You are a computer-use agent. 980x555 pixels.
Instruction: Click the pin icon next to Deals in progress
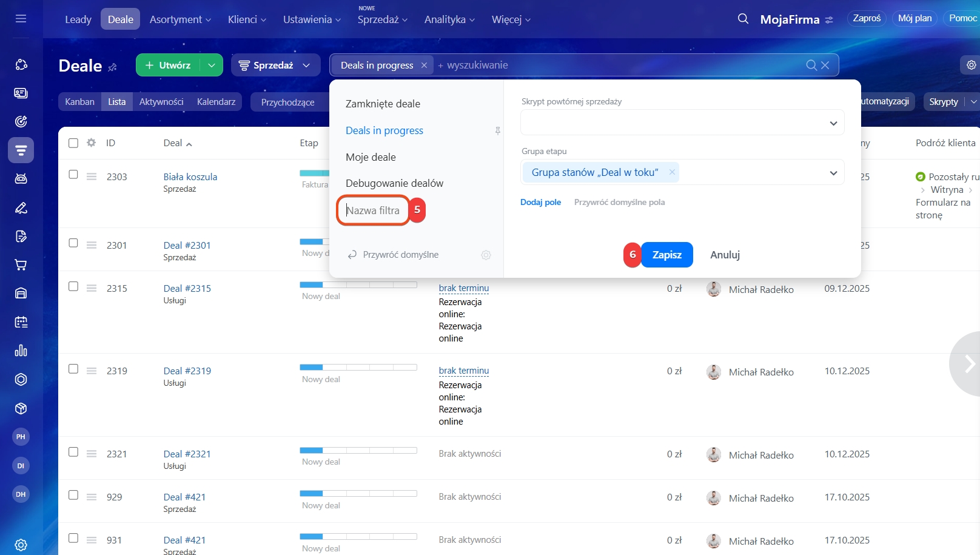click(x=497, y=131)
